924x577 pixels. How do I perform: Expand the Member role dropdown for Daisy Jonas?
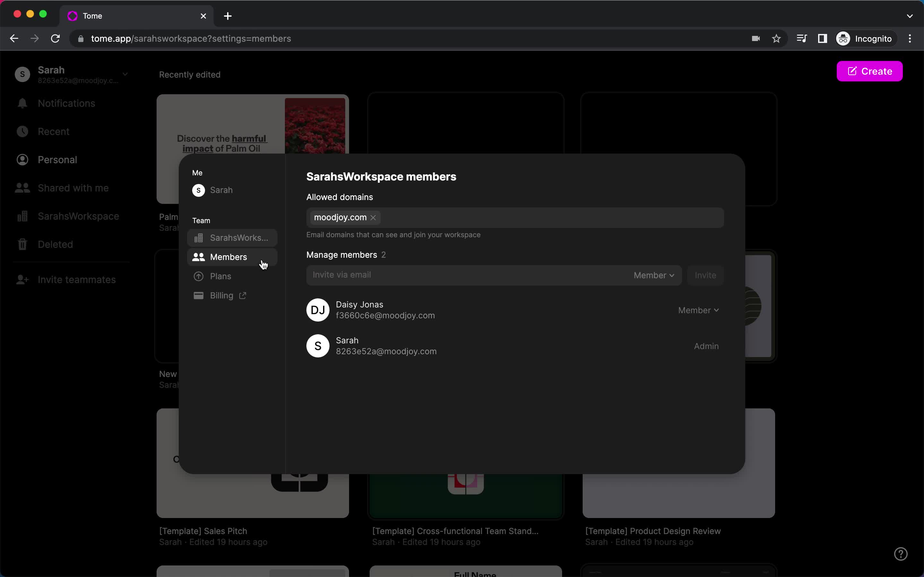coord(698,310)
